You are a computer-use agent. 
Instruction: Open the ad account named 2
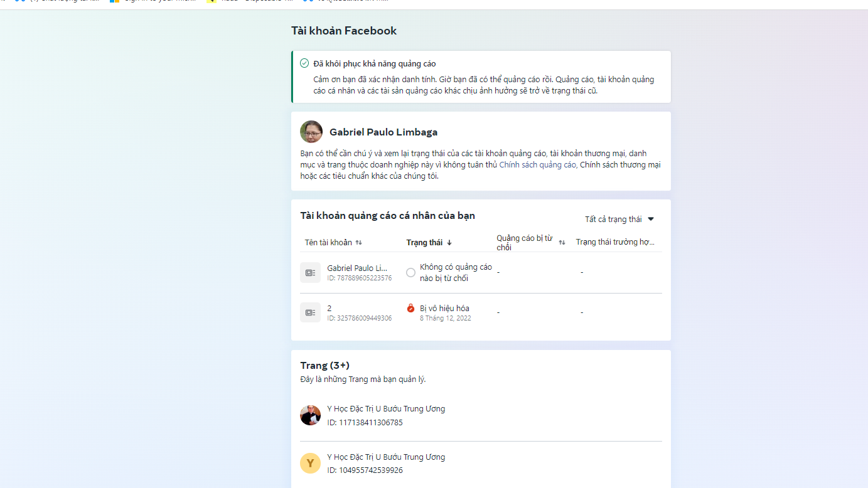(330, 309)
